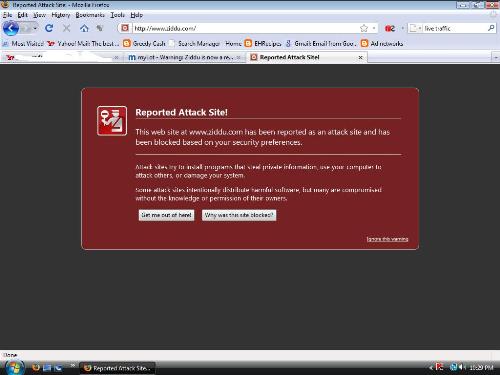
Task: Click the attack site warning police icon
Action: pos(112,121)
